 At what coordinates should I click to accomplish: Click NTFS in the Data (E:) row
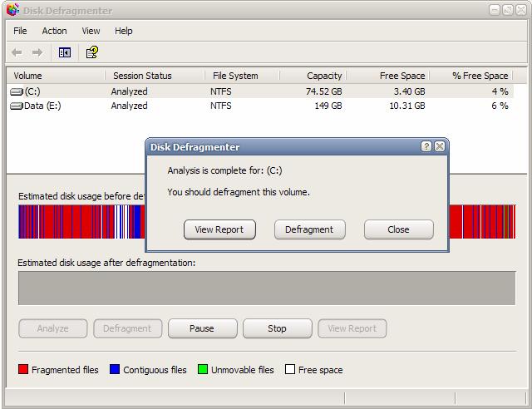[x=221, y=106]
